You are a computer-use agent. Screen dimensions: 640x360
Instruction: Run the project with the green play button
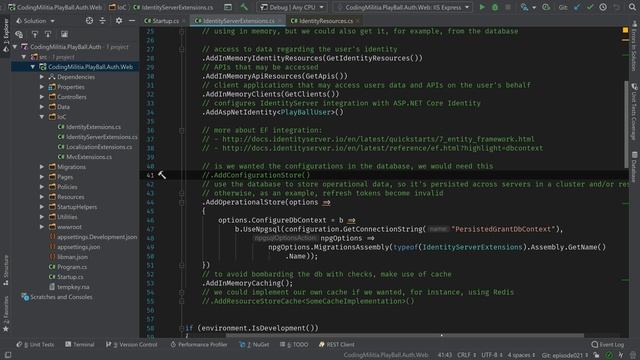[482, 7]
